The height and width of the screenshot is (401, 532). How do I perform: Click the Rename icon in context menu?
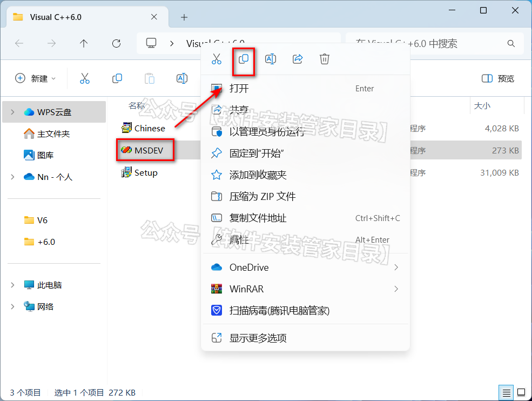(271, 59)
